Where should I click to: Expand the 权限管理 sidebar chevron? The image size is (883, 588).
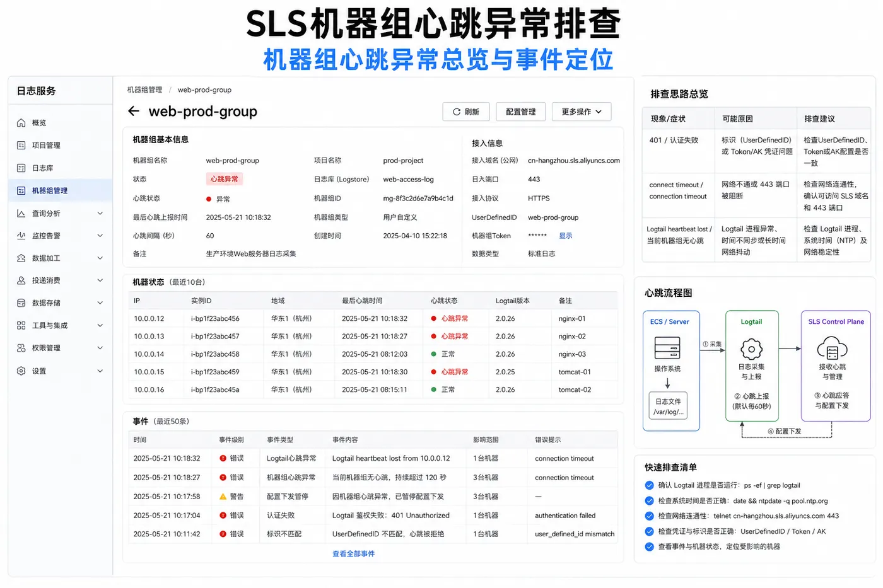pos(100,348)
